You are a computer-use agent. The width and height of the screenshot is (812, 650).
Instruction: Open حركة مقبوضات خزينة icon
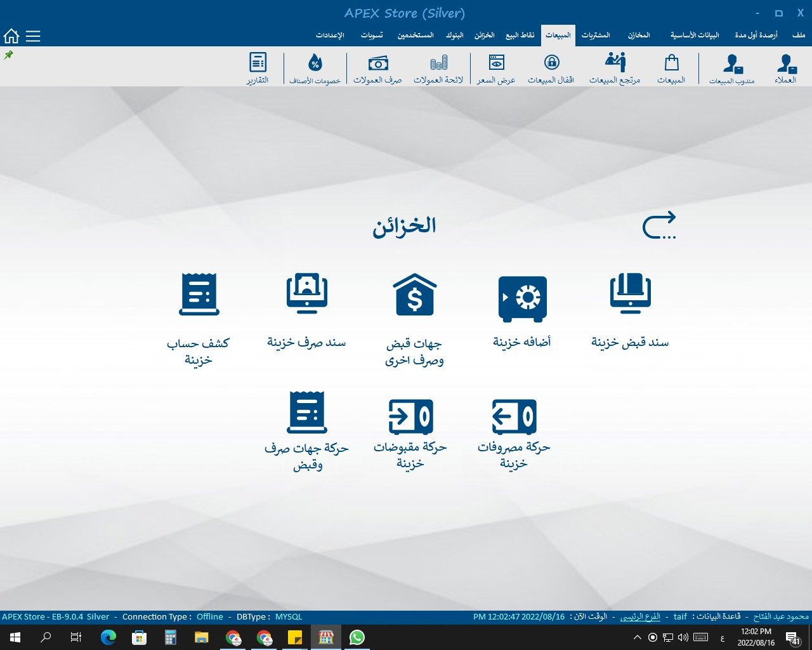coord(410,416)
